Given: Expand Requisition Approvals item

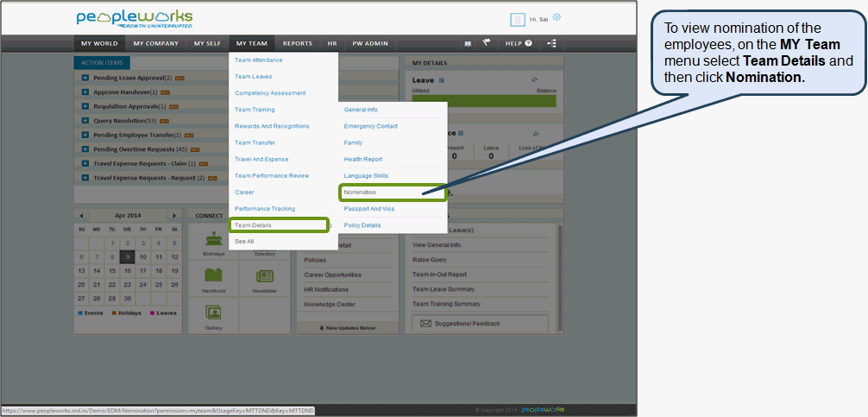Looking at the screenshot, I should (x=85, y=106).
